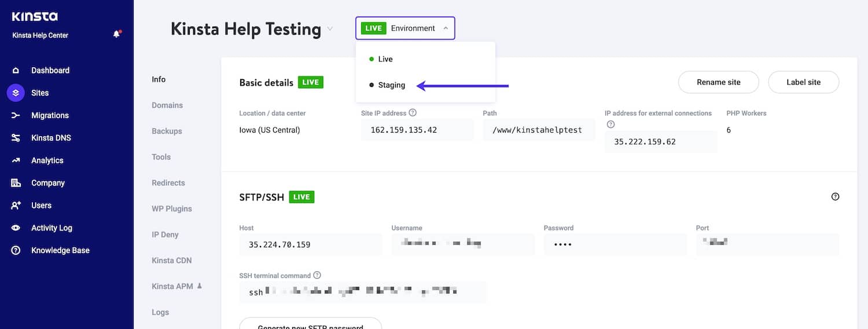
Task: Open Dashboard via its home icon
Action: coord(16,71)
